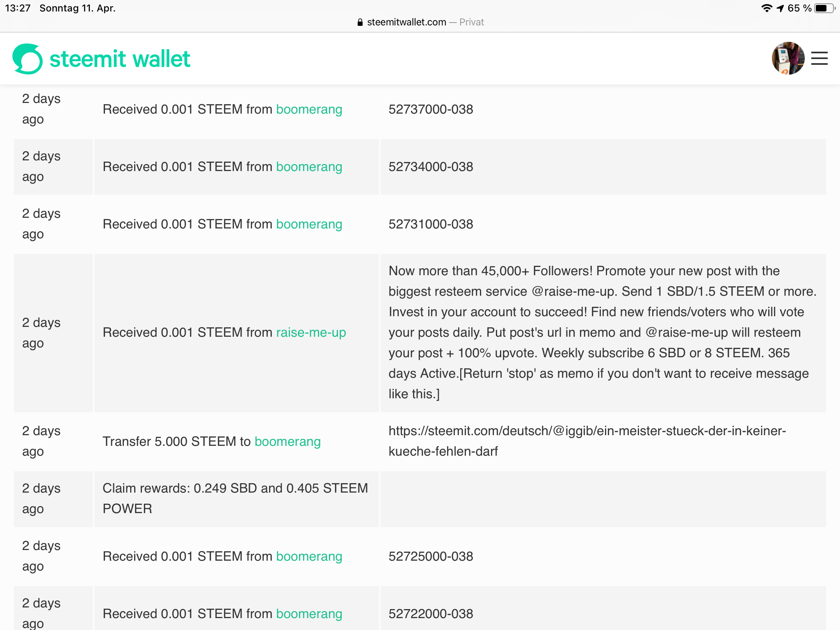Viewport: 840px width, 630px height.
Task: Open boomerang link in 52722000-038 row
Action: click(x=309, y=614)
